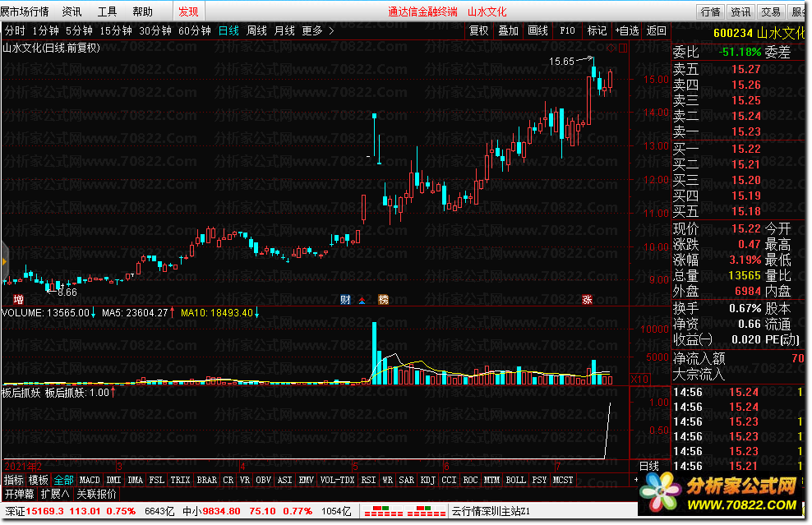Open the 发现 tab in the menu bar

188,12
